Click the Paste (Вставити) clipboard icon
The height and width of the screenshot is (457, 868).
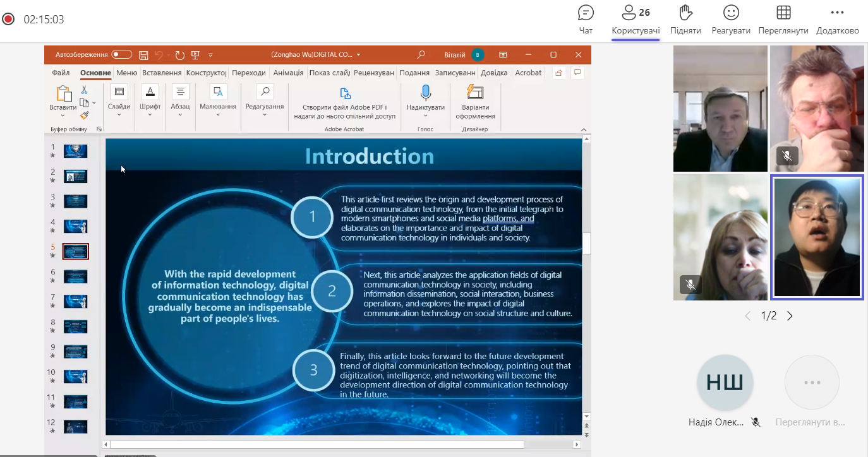point(63,93)
